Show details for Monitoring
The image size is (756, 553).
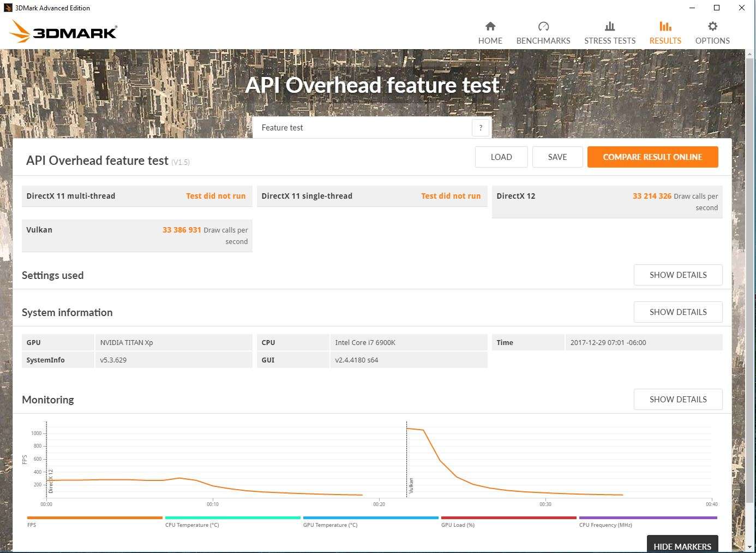click(678, 399)
